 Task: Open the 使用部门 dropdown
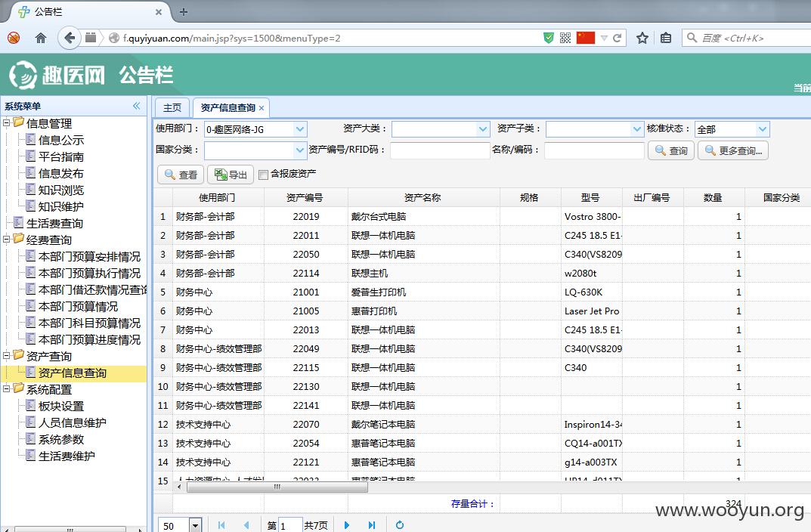[299, 129]
